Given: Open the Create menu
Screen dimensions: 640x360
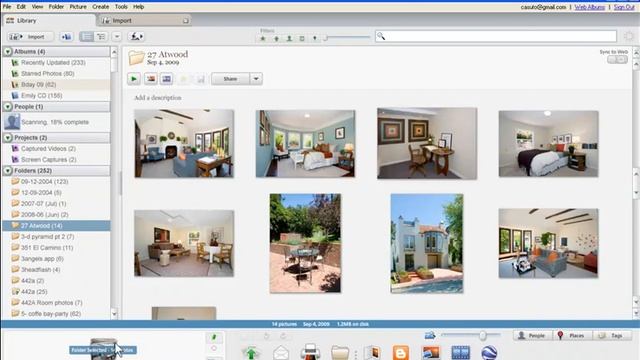Looking at the screenshot, I should click(x=100, y=7).
